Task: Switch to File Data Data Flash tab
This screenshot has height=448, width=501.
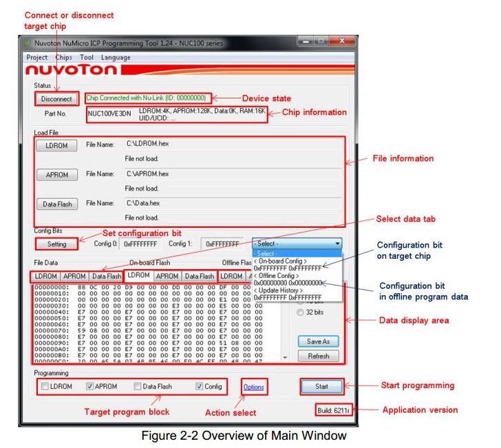Action: 107,277
